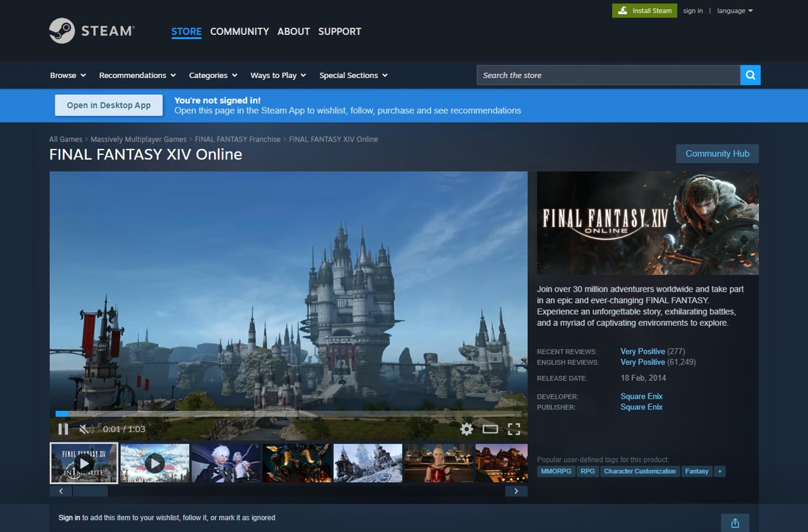Open the STORE tab
This screenshot has width=808, height=532.
[187, 32]
